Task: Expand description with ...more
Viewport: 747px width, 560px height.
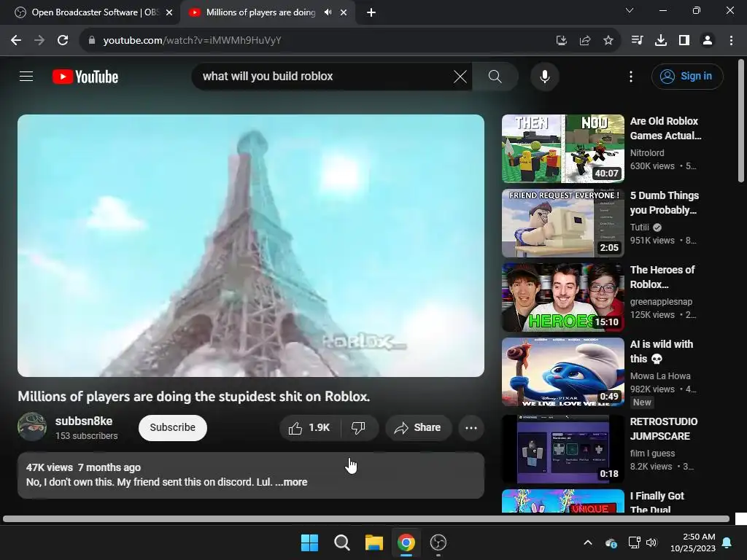Action: coord(291,482)
